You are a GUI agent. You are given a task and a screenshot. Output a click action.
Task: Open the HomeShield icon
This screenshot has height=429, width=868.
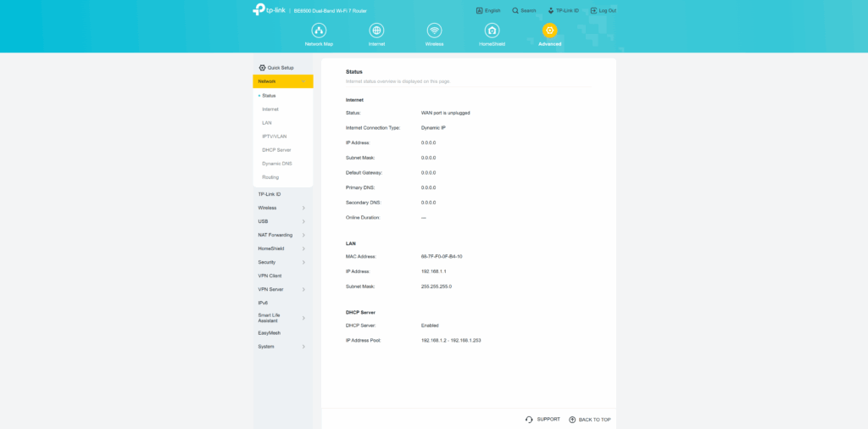pyautogui.click(x=492, y=31)
